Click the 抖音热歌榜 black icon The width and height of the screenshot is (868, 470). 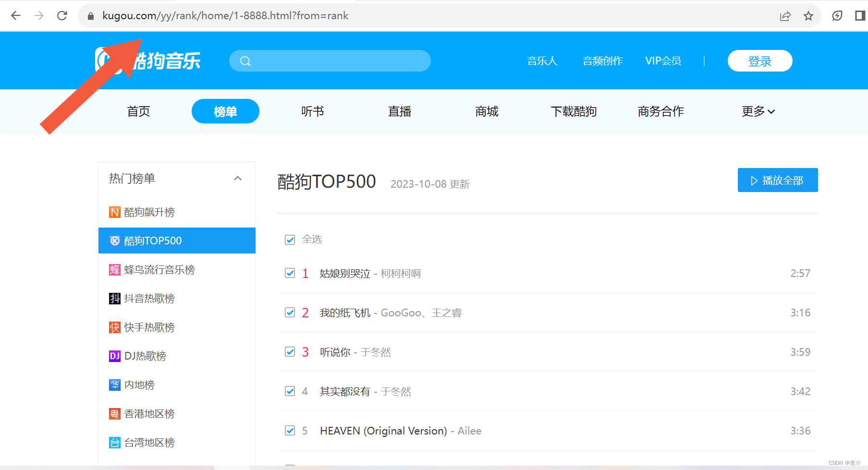point(115,299)
